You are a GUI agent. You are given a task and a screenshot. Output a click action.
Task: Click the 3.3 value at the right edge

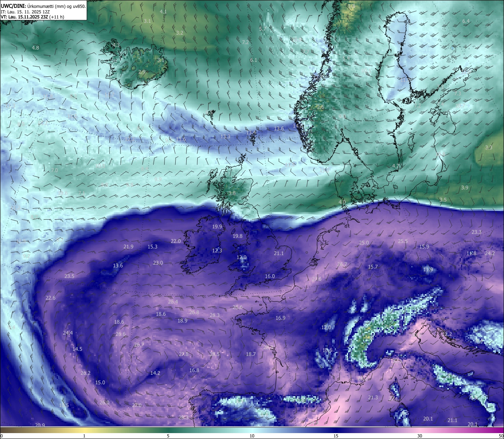[x=489, y=148]
